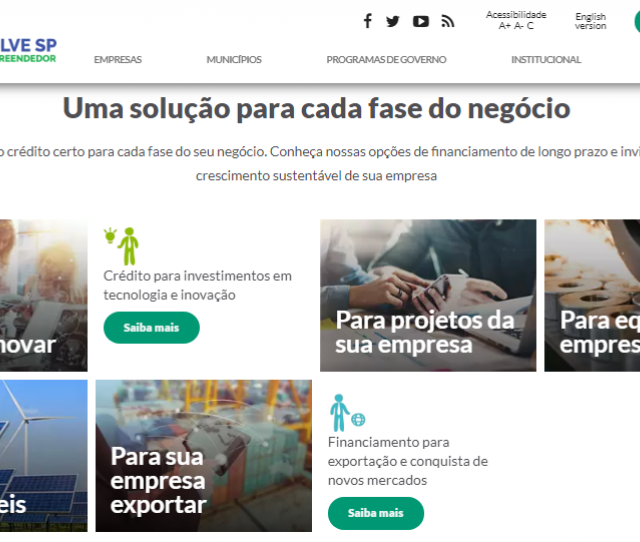Click Saiba mais under tecnologia e inovação
The image size is (640, 542).
point(151,327)
